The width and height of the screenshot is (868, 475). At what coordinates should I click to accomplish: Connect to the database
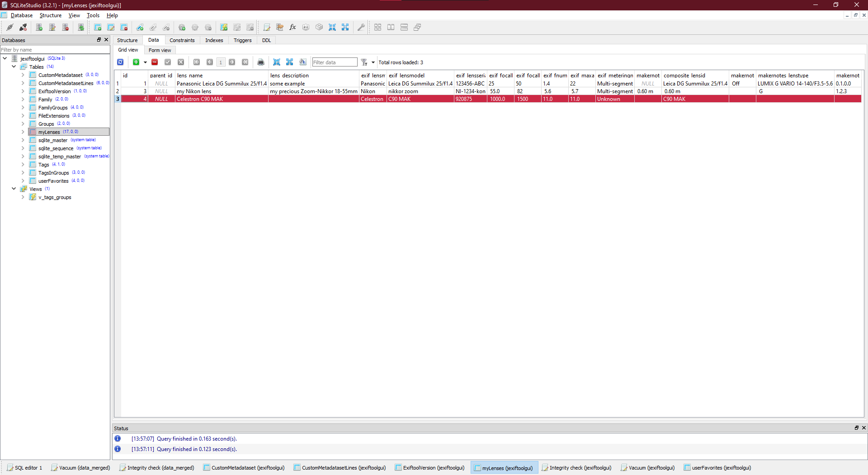pos(10,27)
